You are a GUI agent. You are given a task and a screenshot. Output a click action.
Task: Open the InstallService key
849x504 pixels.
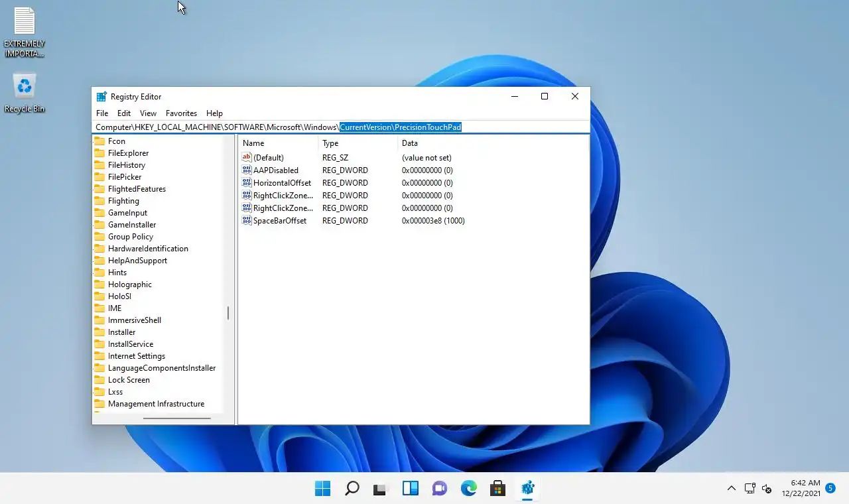coord(131,344)
